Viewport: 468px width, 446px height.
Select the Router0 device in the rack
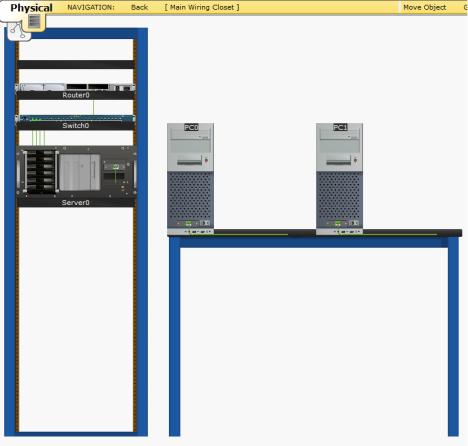click(x=76, y=91)
